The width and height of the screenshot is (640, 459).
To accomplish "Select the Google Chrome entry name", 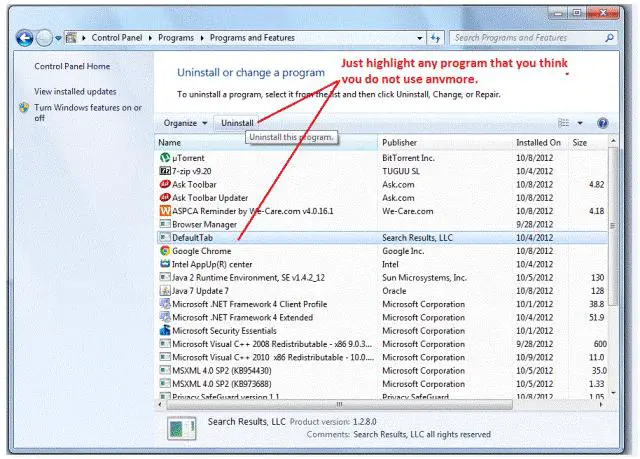I will coord(202,251).
